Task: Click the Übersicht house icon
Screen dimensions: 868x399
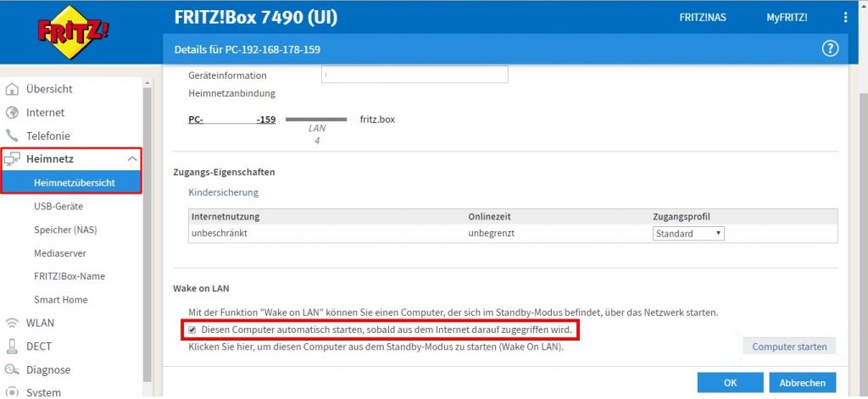Action: tap(12, 89)
